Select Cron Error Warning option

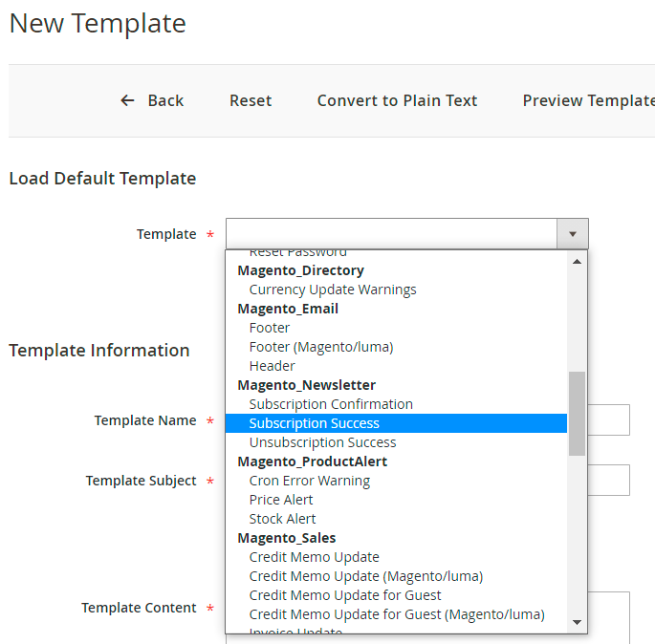310,481
